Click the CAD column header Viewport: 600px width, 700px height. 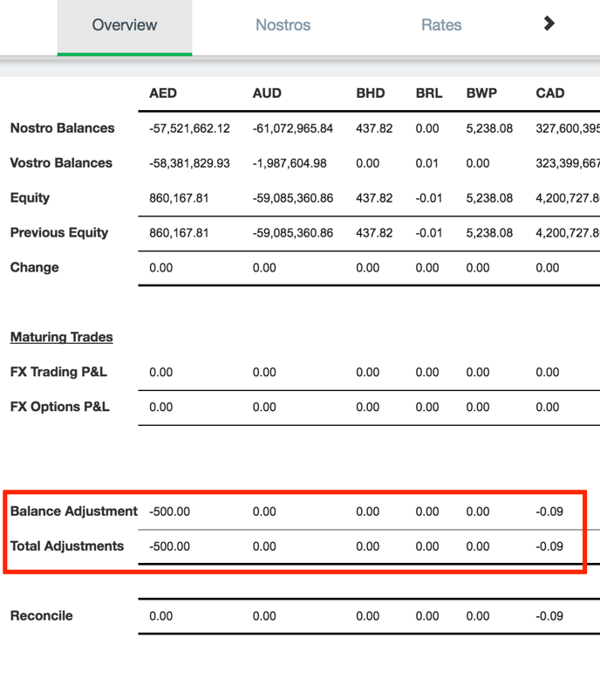pos(550,93)
